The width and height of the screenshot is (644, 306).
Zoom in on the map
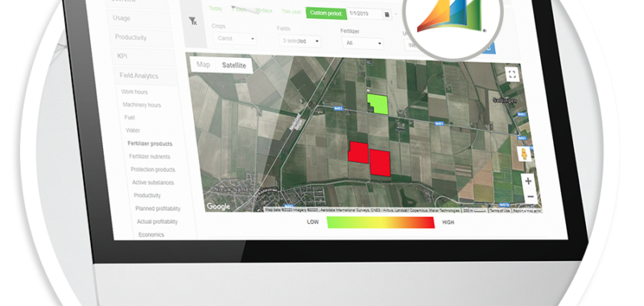click(x=528, y=180)
